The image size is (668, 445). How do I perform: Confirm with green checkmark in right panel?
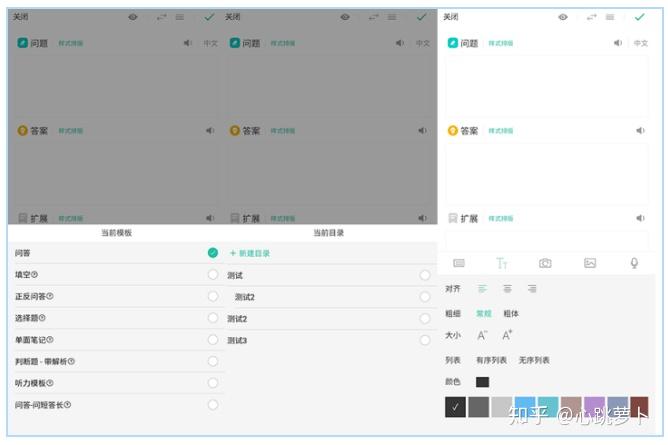pyautogui.click(x=639, y=17)
